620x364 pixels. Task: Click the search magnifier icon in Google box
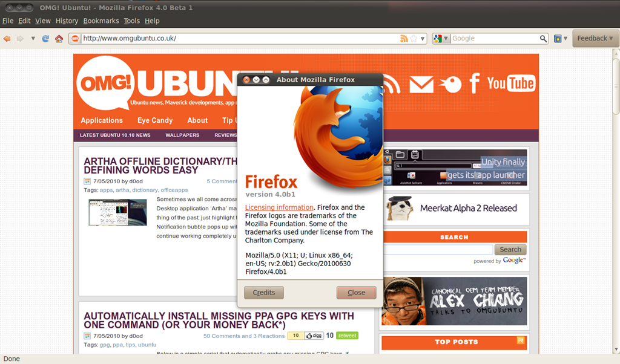pos(543,38)
